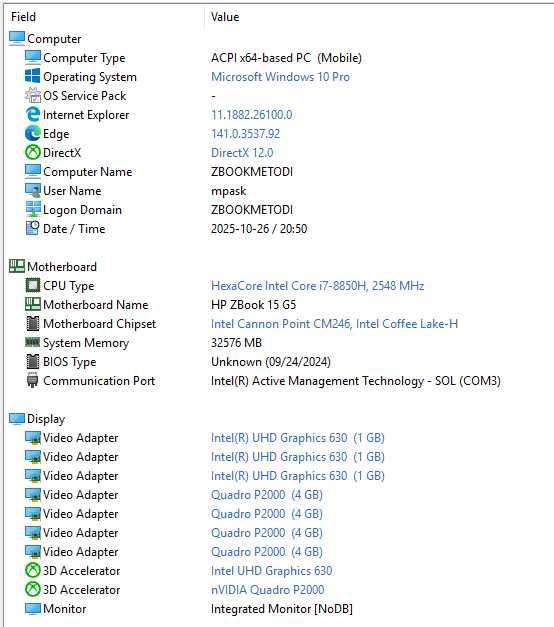Select the Integrated Monitor [NoDB] value

pos(282,609)
